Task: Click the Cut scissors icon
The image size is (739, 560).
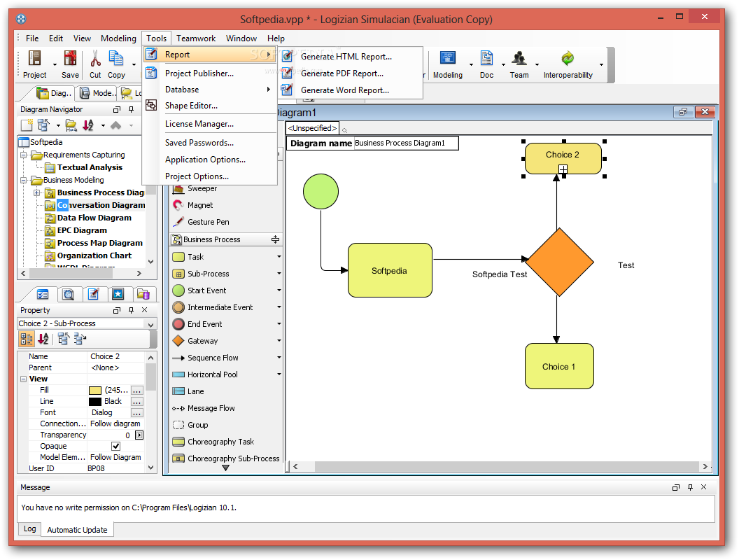Action: [95, 59]
